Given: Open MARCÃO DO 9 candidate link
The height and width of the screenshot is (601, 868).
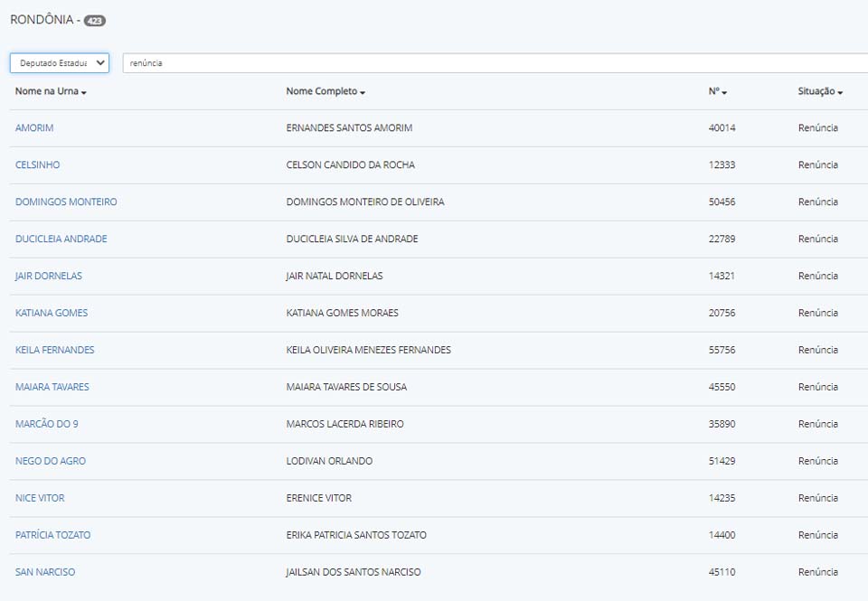Looking at the screenshot, I should point(47,425).
